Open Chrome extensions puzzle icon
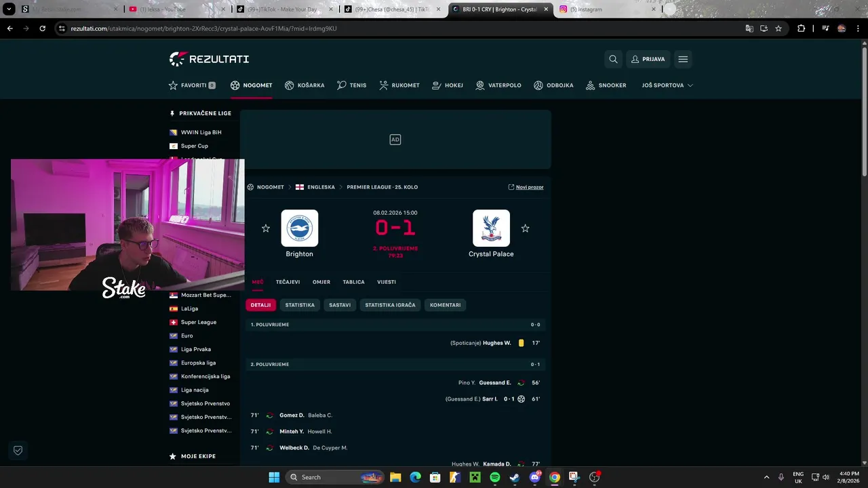 801,28
